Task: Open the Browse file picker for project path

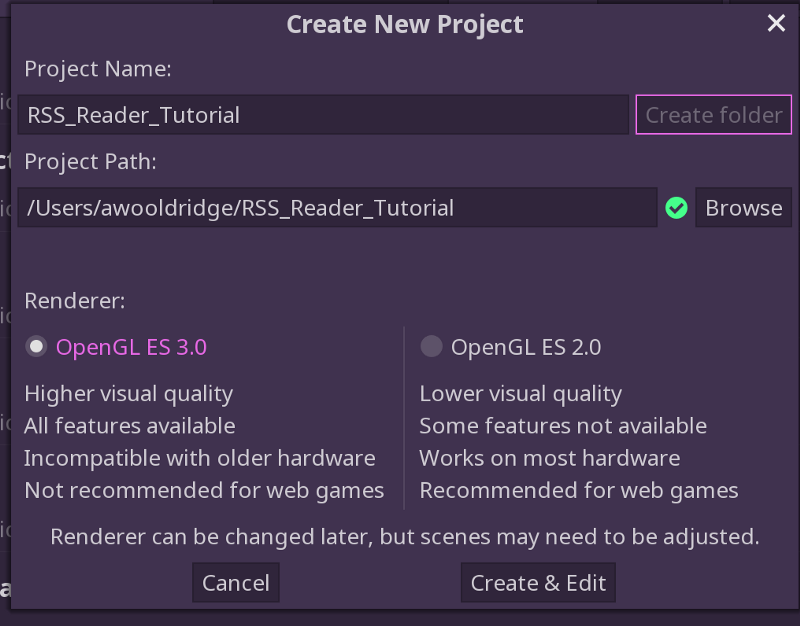Action: pyautogui.click(x=743, y=208)
